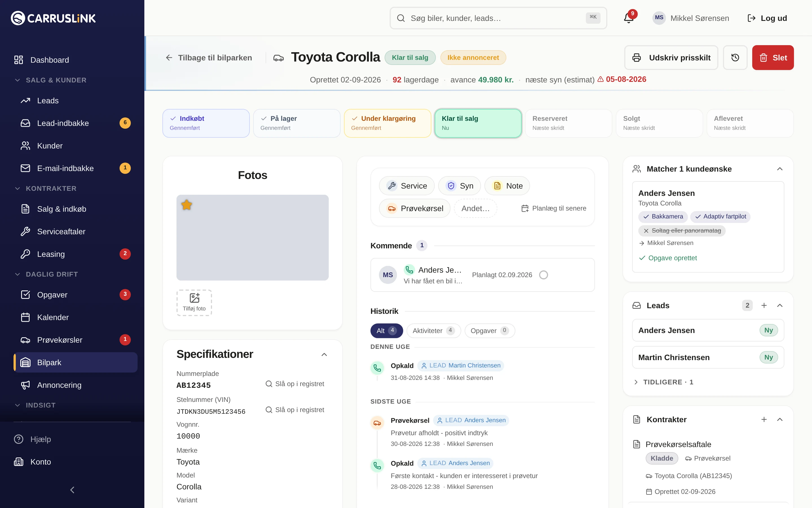Click the test drive icon in Sidste uge
812x508 pixels.
coord(377,423)
